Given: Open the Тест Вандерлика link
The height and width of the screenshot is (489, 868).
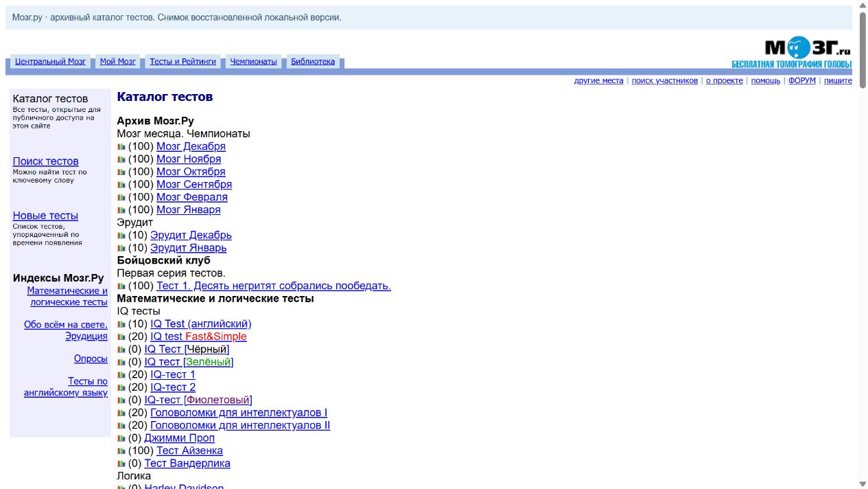Looking at the screenshot, I should pyautogui.click(x=187, y=464).
